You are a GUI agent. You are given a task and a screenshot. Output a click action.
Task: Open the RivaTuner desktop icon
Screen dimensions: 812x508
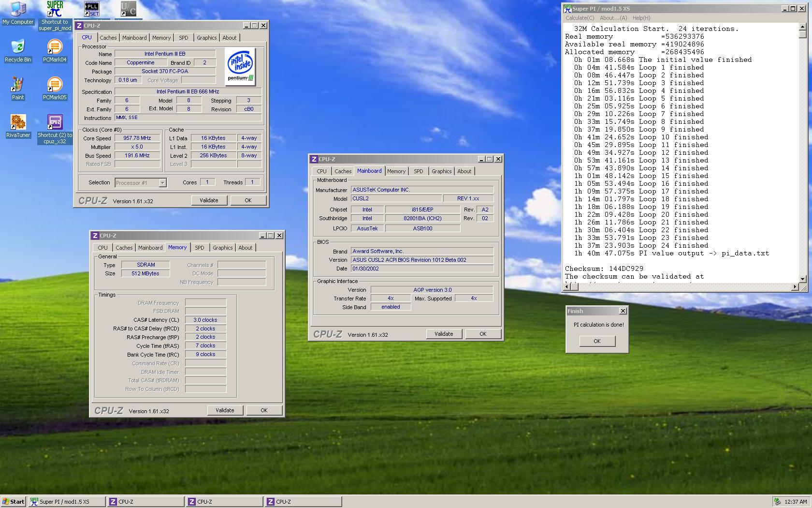pyautogui.click(x=18, y=126)
